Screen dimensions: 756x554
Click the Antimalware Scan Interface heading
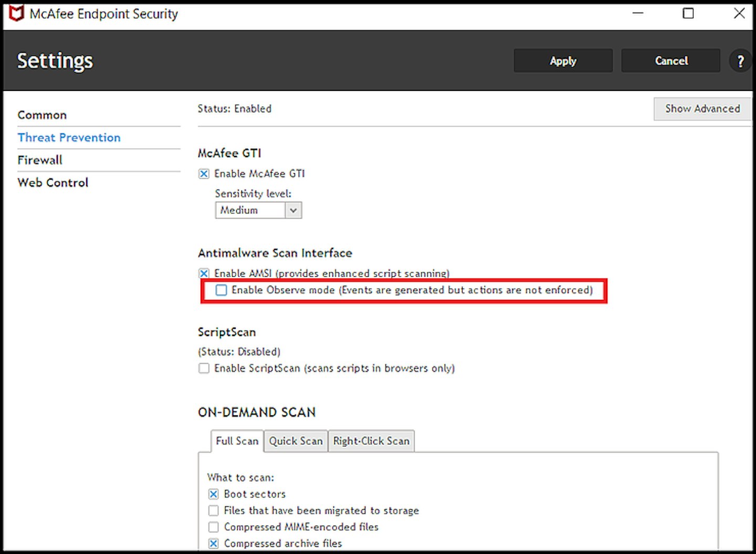click(275, 253)
